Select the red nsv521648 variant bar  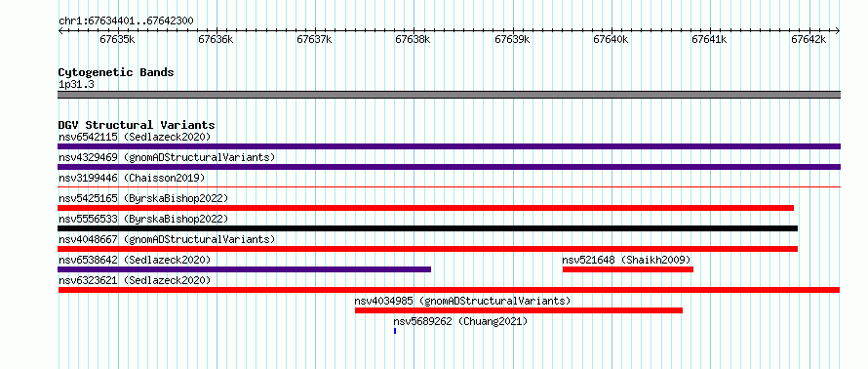pos(628,269)
